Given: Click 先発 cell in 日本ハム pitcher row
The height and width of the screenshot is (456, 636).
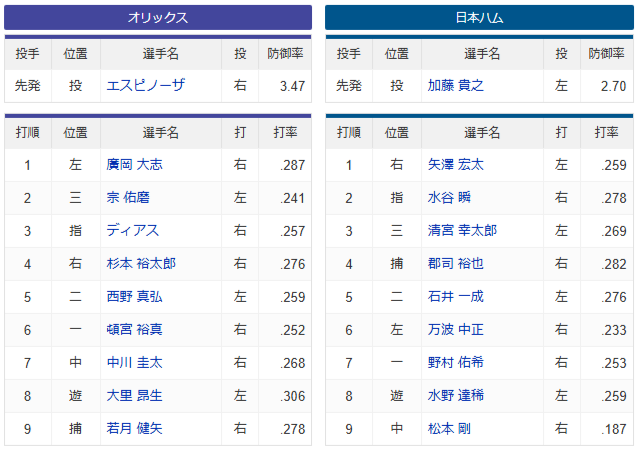Looking at the screenshot, I should click(349, 85).
